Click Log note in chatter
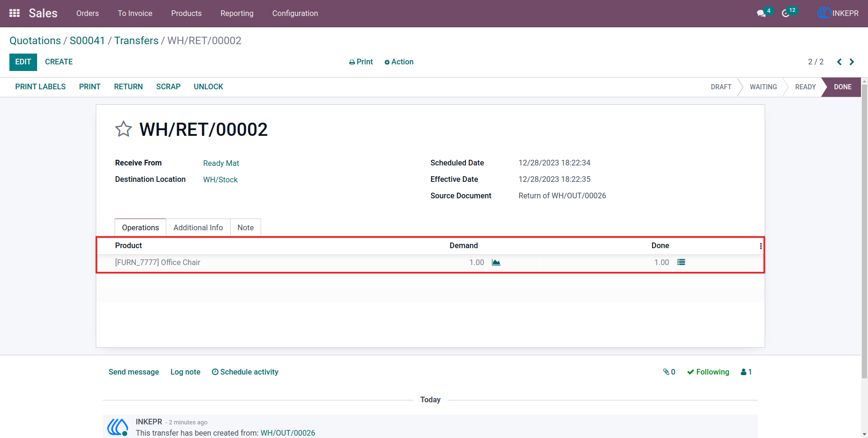Image resolution: width=868 pixels, height=438 pixels. coord(186,372)
